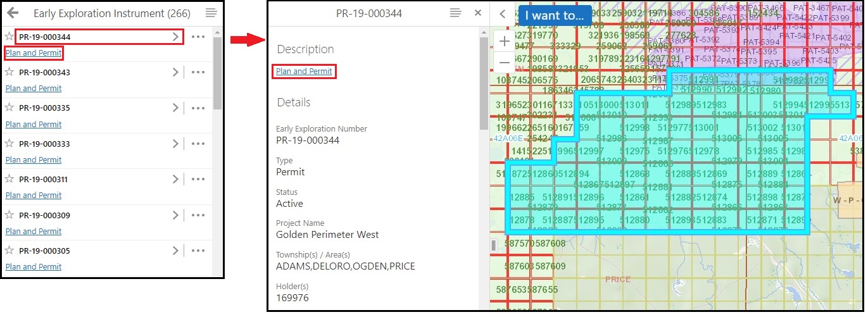The height and width of the screenshot is (317, 868).
Task: Collapse the side panel with left chevron
Action: pos(503,14)
